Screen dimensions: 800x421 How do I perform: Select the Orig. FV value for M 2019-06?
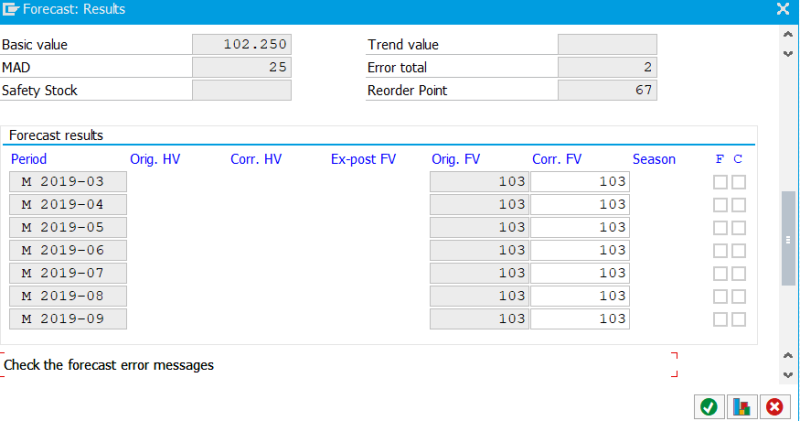tap(479, 250)
